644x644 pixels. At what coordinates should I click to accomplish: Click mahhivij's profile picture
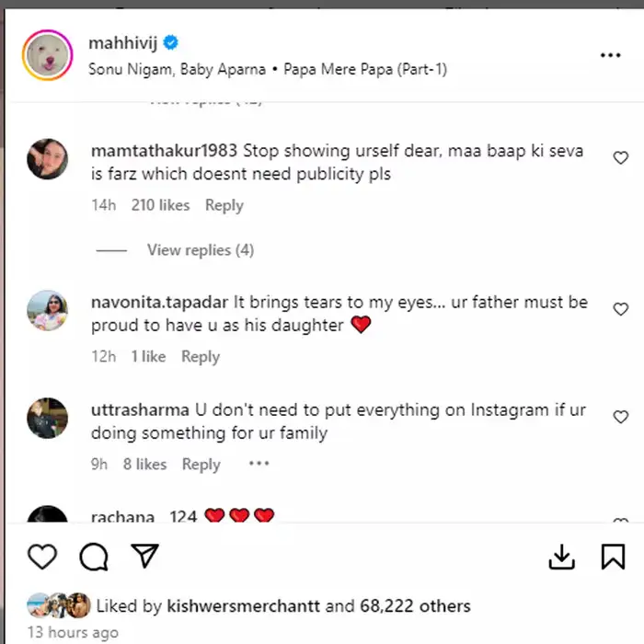[x=47, y=55]
